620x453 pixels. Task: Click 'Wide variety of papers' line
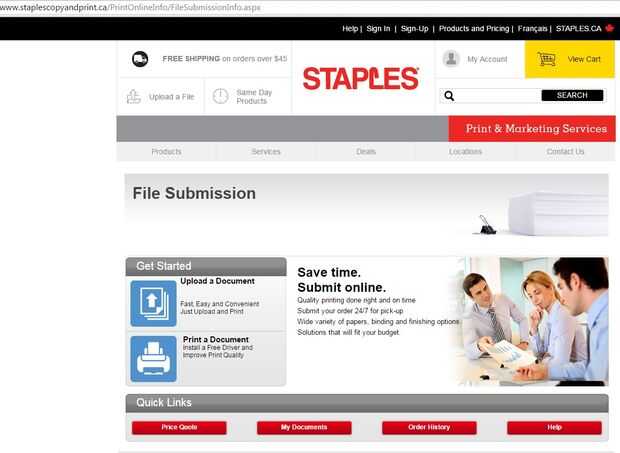(x=378, y=321)
